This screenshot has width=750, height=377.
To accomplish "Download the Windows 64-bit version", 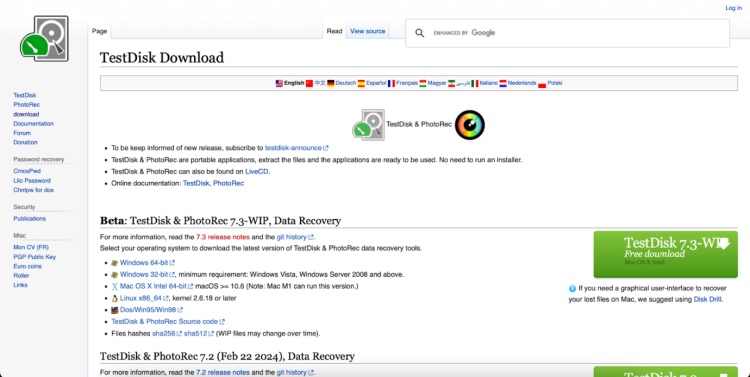I will click(x=147, y=263).
